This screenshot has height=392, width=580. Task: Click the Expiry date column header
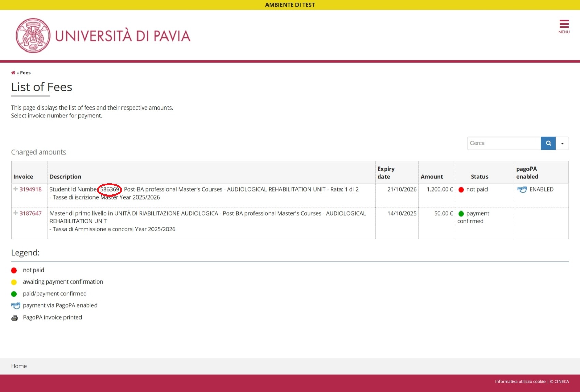[x=386, y=173]
